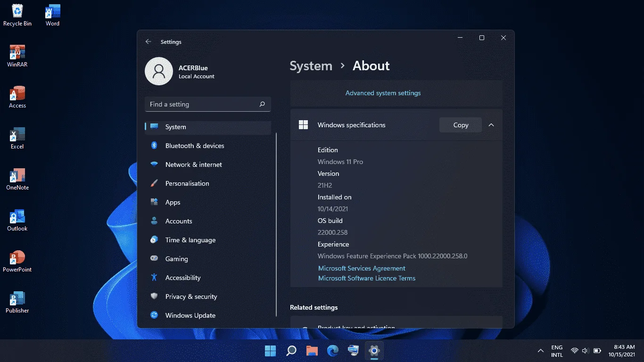Show hidden system tray icons
The height and width of the screenshot is (362, 644).
point(541,351)
